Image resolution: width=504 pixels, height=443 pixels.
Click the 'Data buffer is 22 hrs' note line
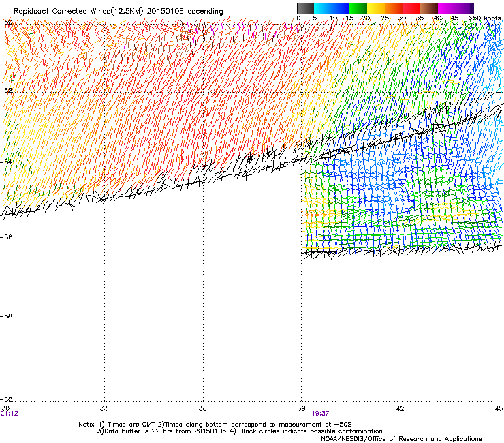click(x=240, y=431)
